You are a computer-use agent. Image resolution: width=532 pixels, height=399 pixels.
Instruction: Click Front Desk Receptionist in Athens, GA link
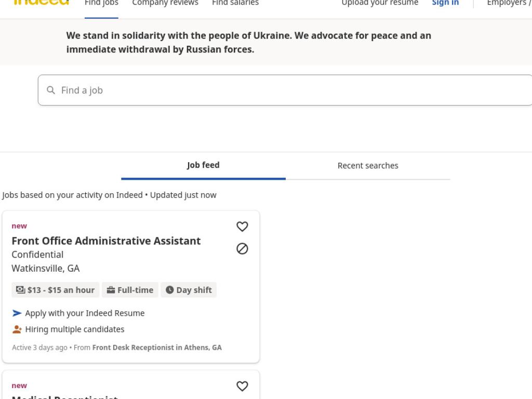point(157,348)
